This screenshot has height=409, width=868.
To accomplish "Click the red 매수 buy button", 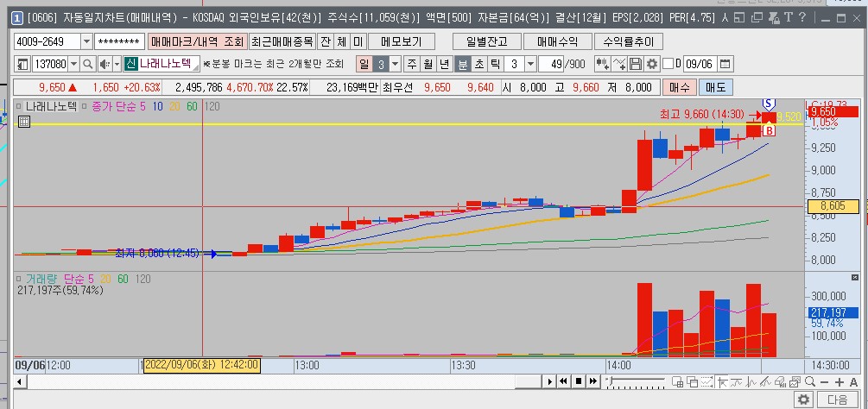I will (x=679, y=87).
